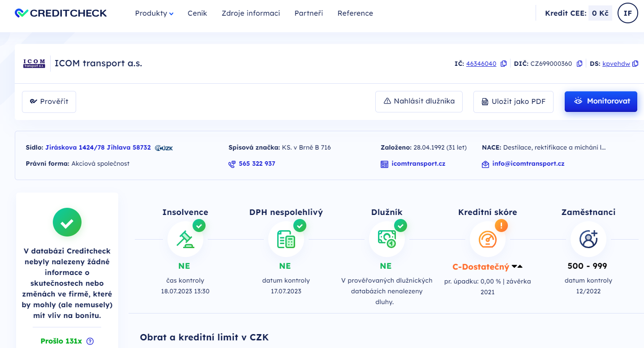Open the IF user profile avatar
644x348 pixels.
pos(628,13)
